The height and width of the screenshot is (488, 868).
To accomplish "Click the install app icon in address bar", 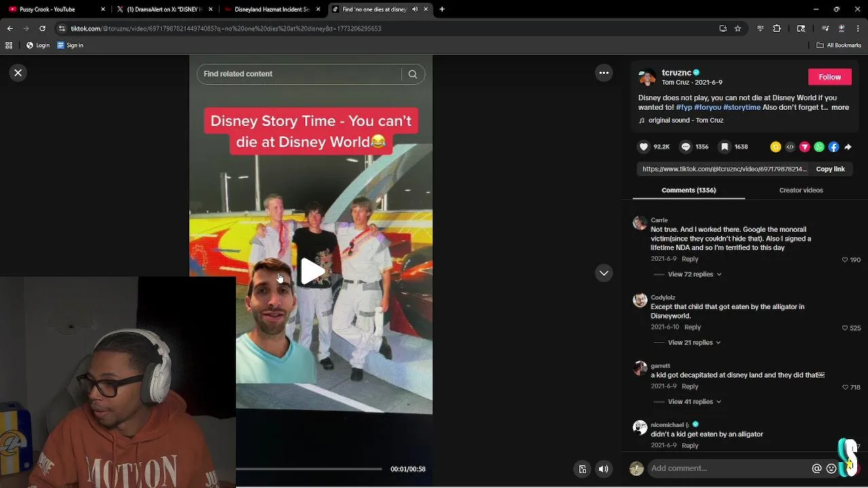I will point(723,28).
